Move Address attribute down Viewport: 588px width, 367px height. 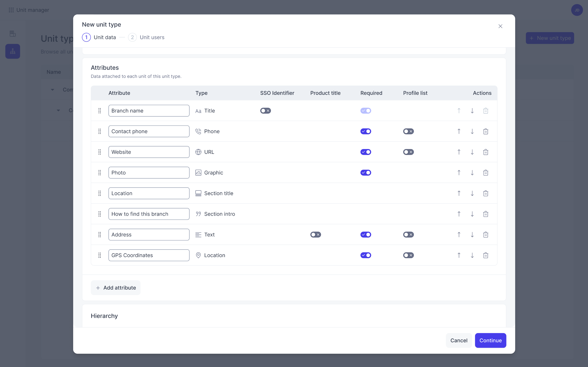coord(472,234)
